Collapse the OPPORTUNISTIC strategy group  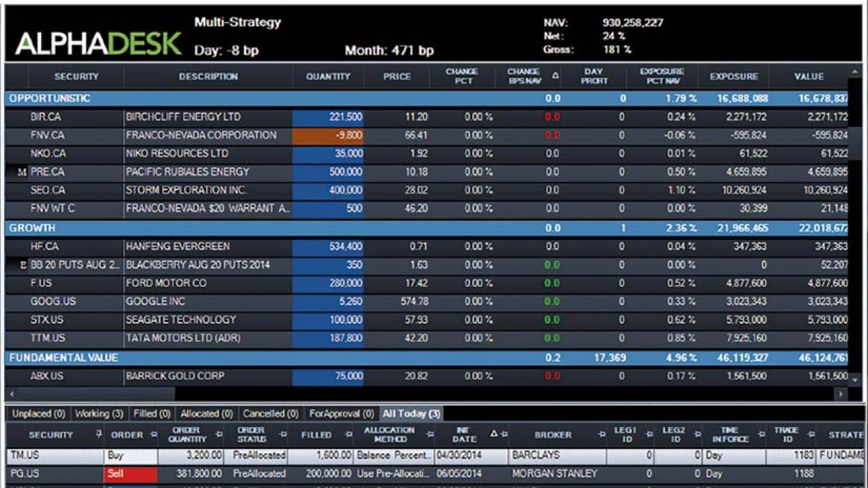pos(432,99)
